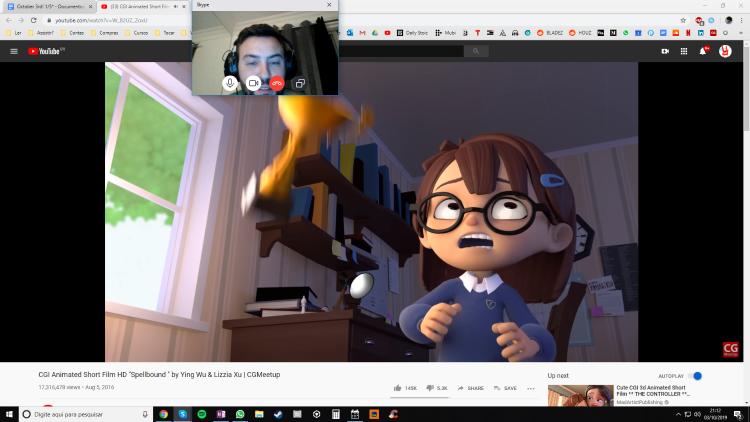This screenshot has width=750, height=422.
Task: Open YouTube account avatar menu
Action: 725,51
